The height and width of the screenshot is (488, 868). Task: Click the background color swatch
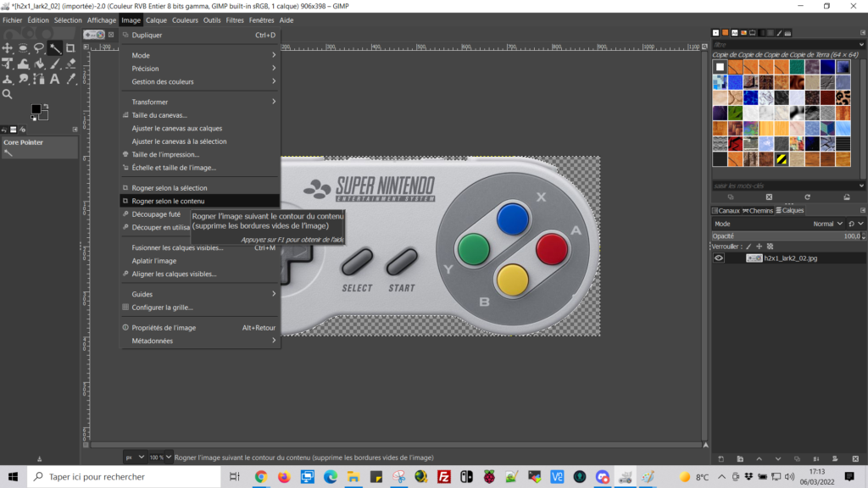coord(44,115)
